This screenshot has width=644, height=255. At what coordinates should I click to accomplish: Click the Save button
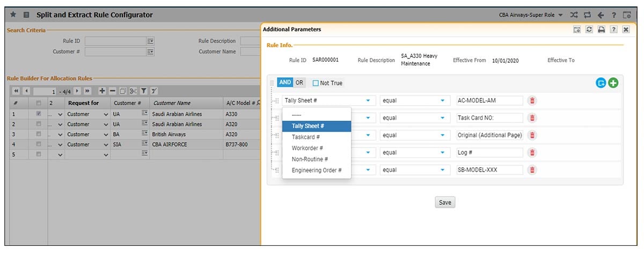(445, 202)
